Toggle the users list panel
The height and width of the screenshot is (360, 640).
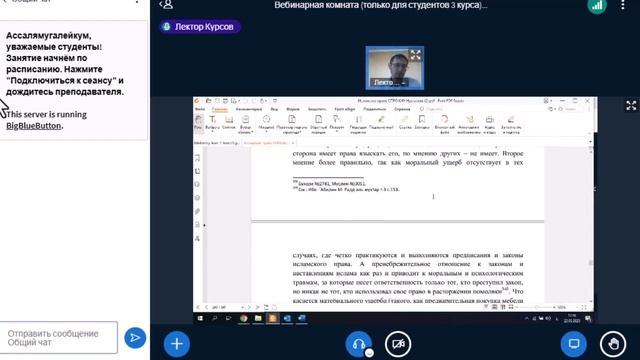point(166,4)
